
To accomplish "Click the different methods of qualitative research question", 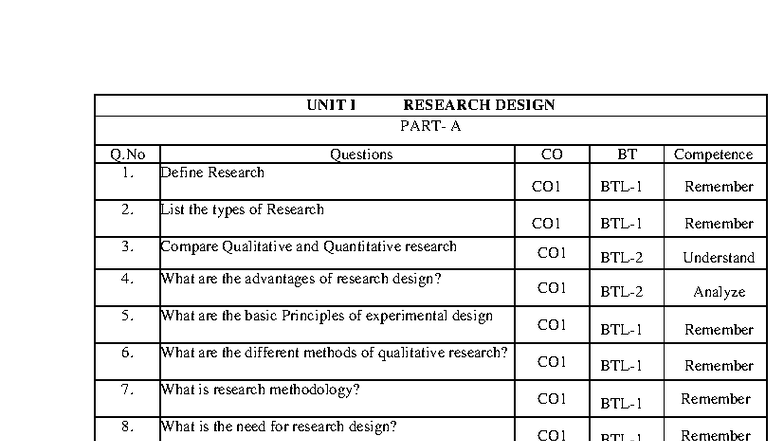I will 334,353.
